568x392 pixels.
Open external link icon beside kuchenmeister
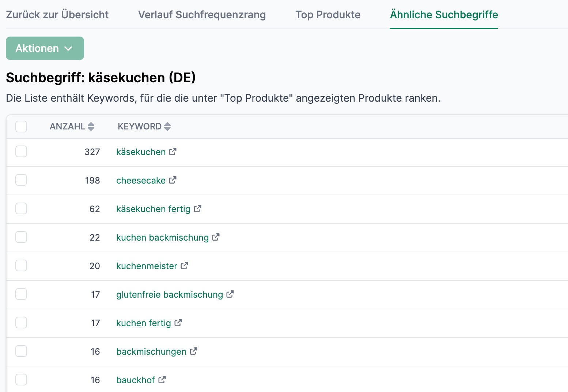click(185, 265)
